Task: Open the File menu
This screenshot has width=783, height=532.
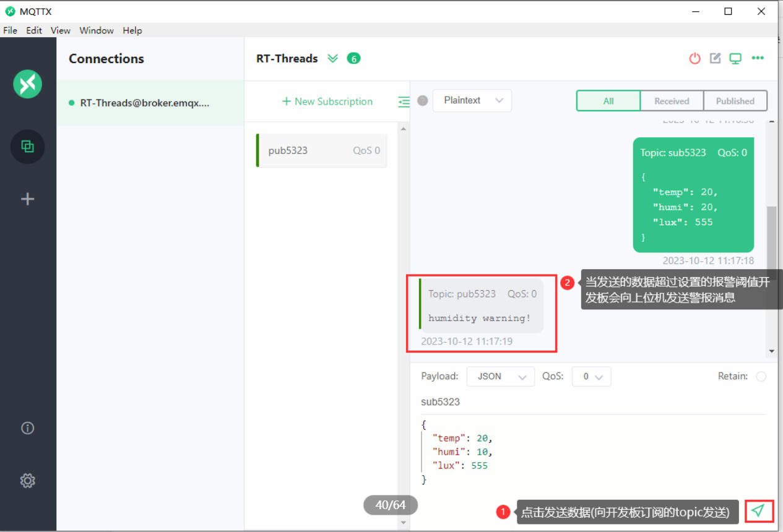Action: 11,30
